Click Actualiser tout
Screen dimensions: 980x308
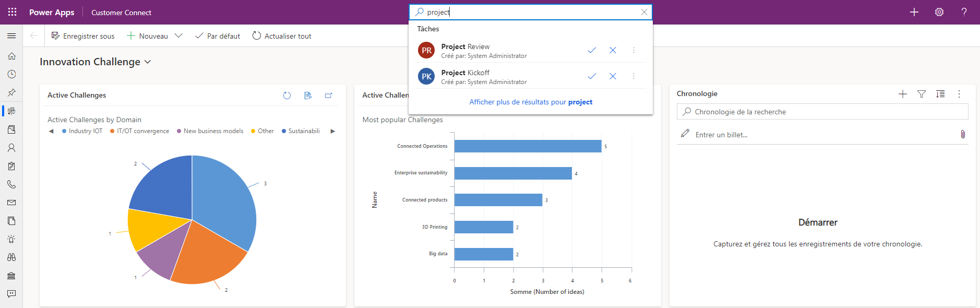(x=282, y=36)
